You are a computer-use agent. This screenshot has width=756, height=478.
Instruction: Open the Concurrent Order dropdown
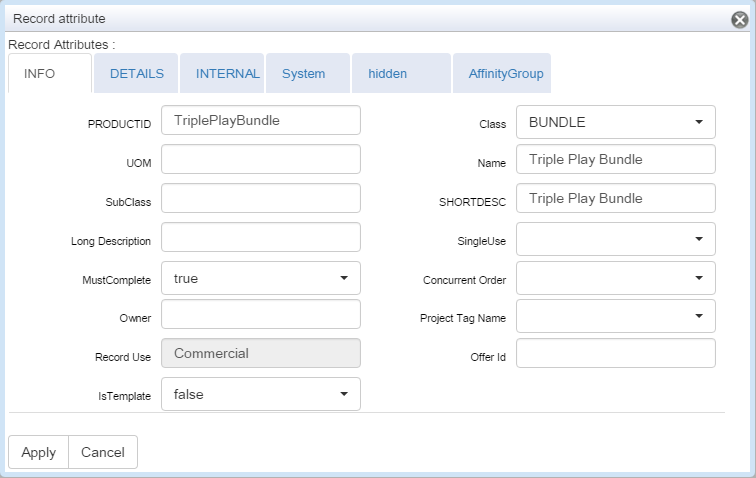click(615, 278)
